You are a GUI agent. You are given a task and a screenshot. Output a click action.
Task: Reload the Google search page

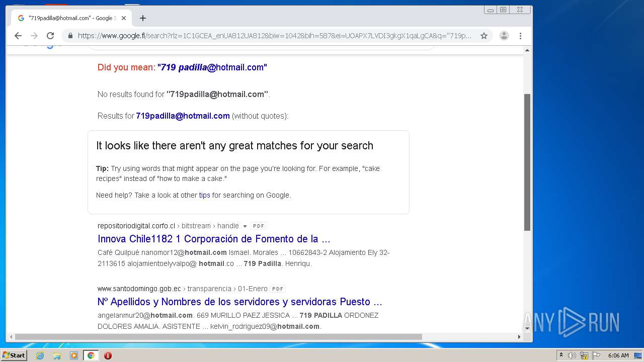pos(50,36)
